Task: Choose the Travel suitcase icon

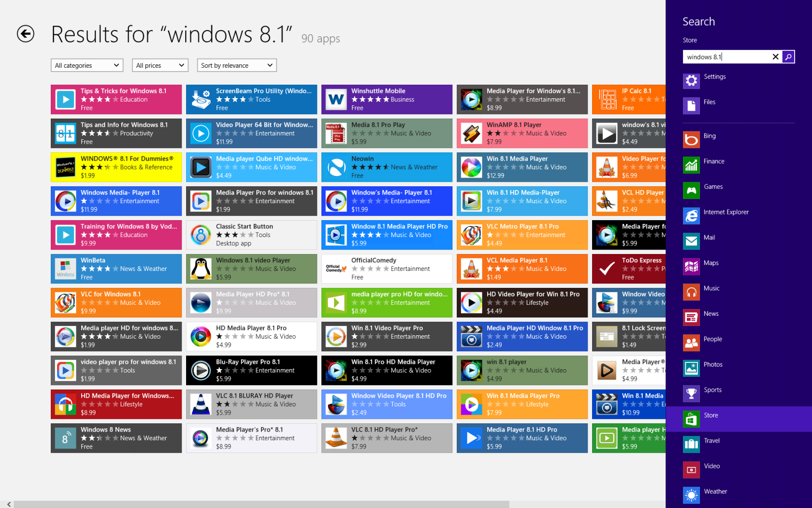Action: (x=691, y=444)
